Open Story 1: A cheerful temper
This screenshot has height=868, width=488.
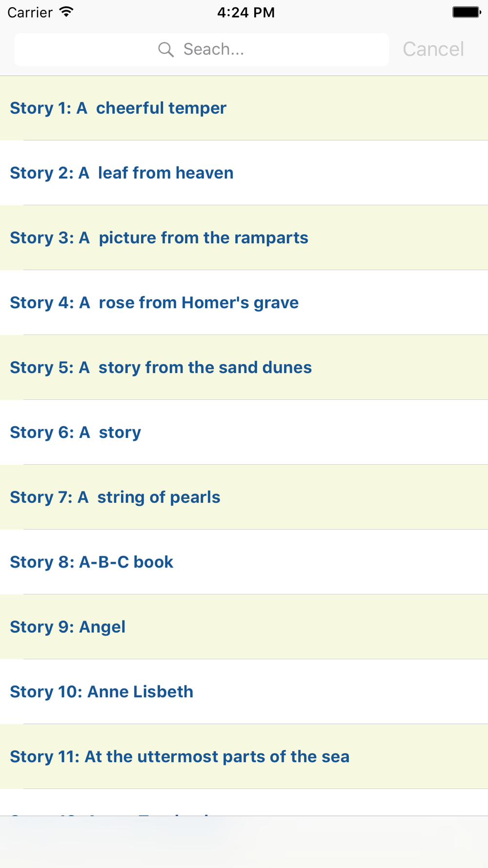pyautogui.click(x=244, y=108)
